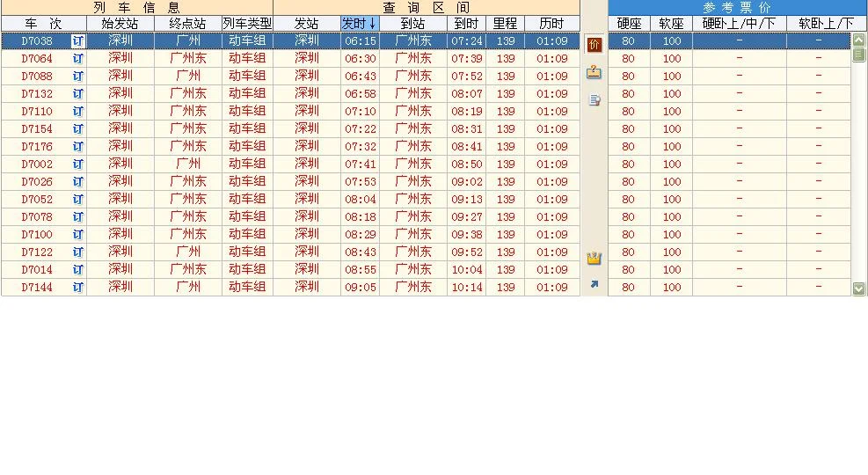Click the 软座 soft seat price header

[x=672, y=24]
